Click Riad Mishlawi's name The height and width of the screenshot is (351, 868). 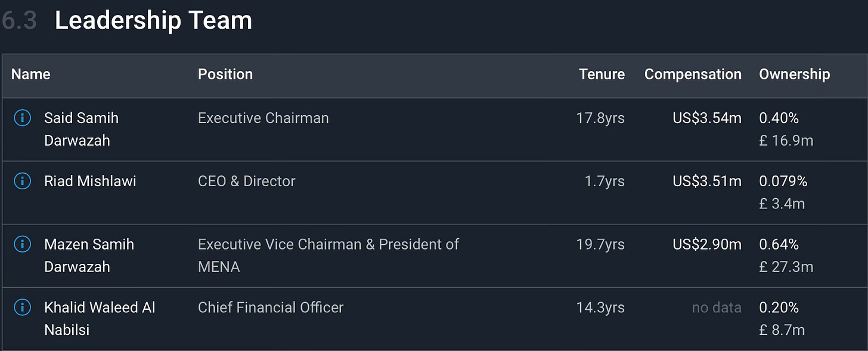[x=90, y=181]
